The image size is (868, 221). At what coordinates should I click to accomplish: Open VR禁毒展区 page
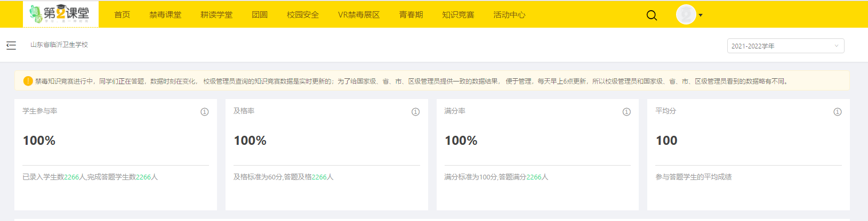tap(359, 15)
